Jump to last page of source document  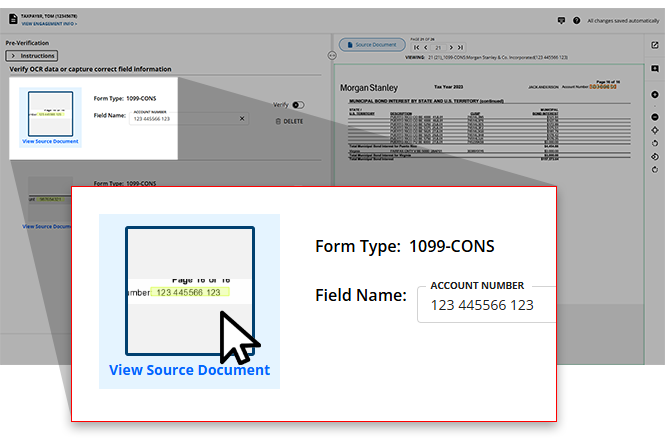point(460,47)
